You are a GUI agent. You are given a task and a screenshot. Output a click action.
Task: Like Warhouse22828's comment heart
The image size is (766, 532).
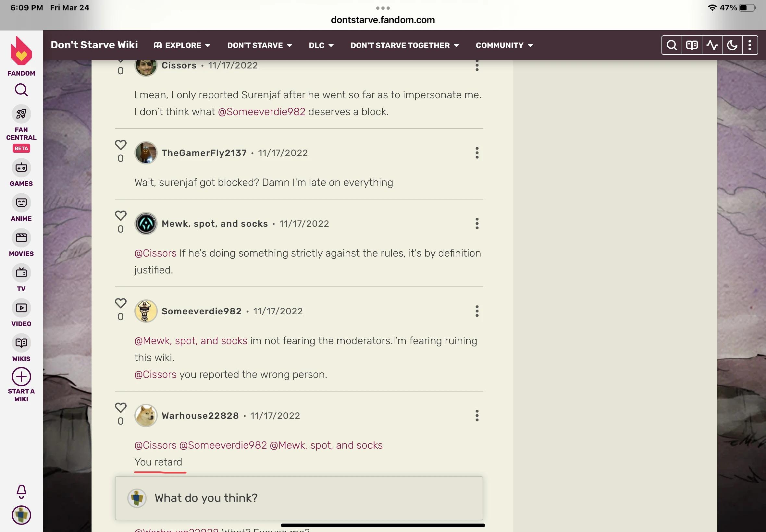[x=120, y=408]
